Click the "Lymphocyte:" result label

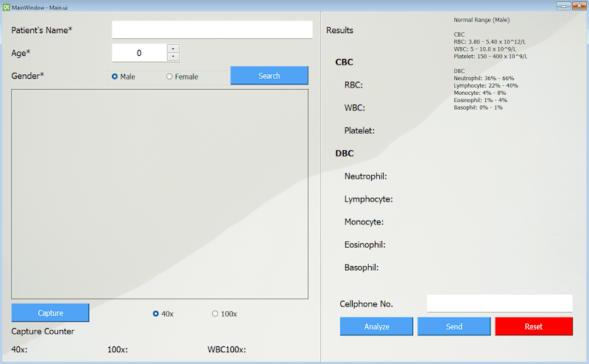[x=369, y=199]
